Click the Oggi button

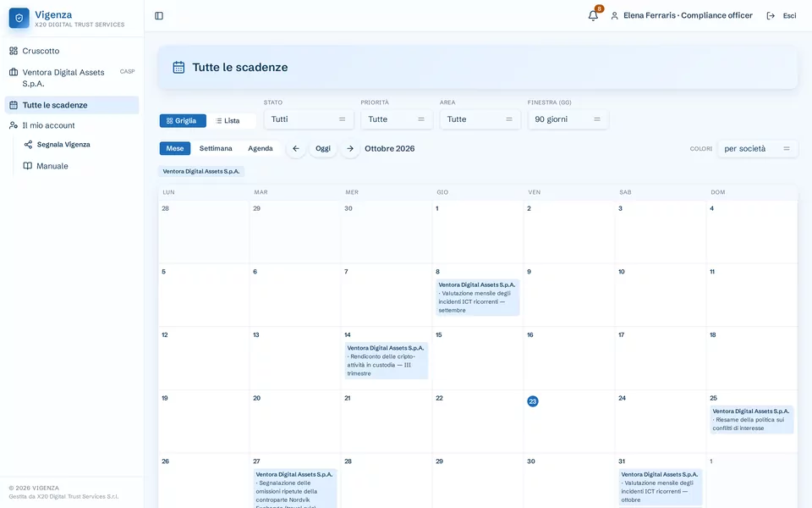click(x=323, y=149)
